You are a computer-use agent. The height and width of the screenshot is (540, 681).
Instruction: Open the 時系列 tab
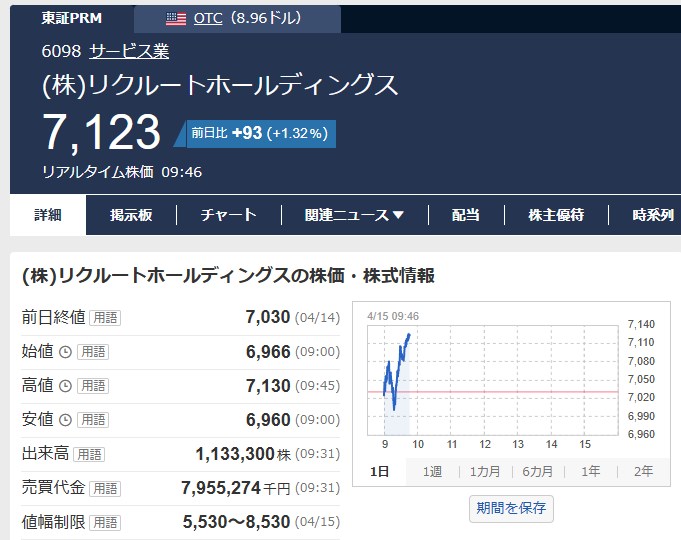(653, 215)
